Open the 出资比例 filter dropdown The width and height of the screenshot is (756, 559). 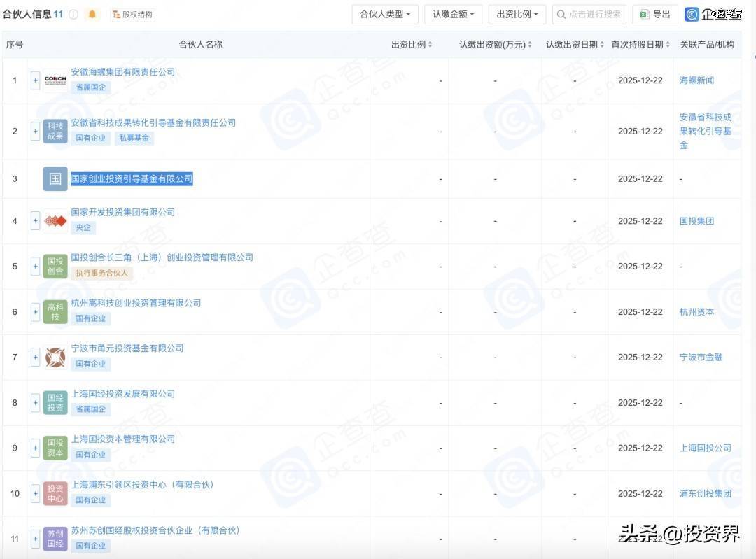[517, 15]
